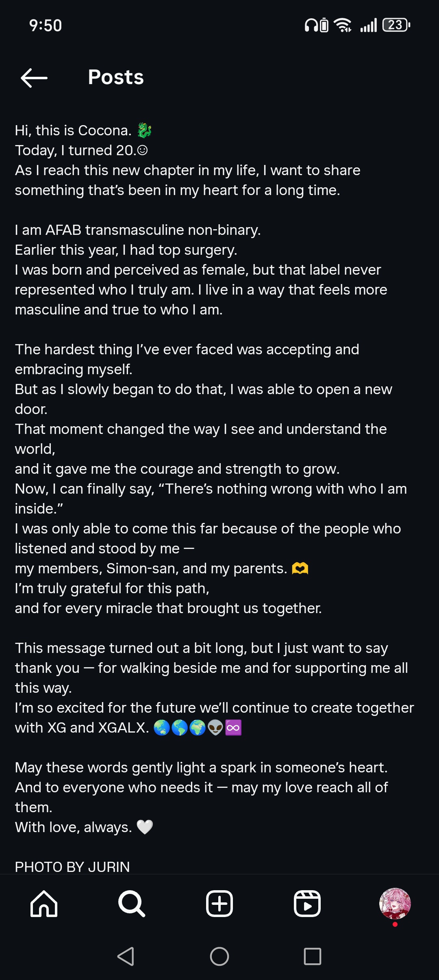This screenshot has height=980, width=439.
Task: Tap the battery indicator showing 23
Action: (396, 25)
